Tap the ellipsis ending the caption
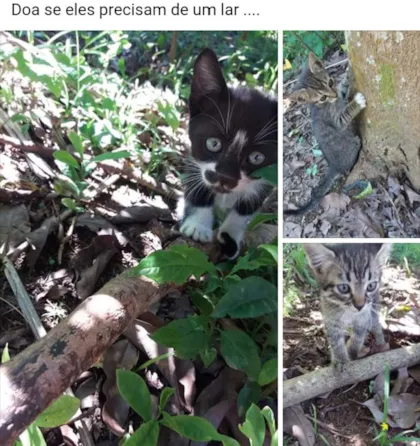This screenshot has height=446, width=420. 252,14
